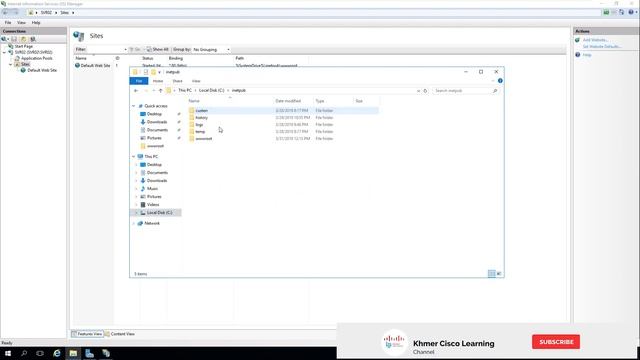Image resolution: width=640 pixels, height=360 pixels.
Task: Click Set Website Defaults in Actions
Action: click(602, 47)
